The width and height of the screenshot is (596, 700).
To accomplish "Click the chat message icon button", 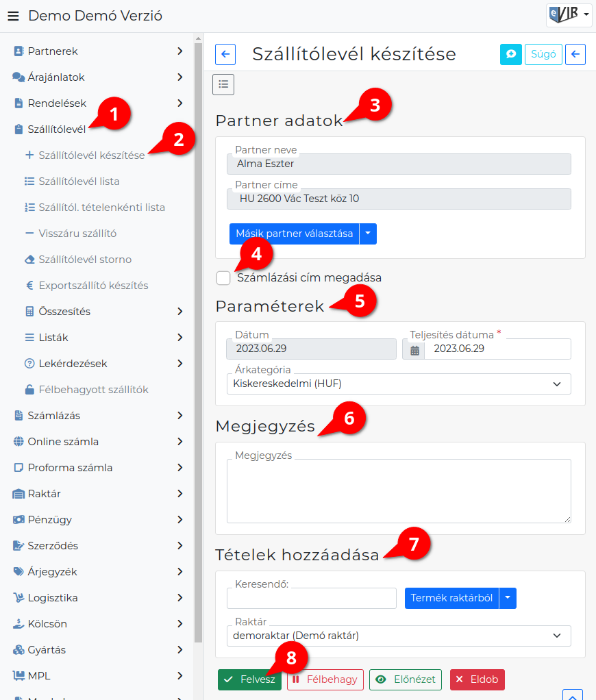I will [511, 55].
